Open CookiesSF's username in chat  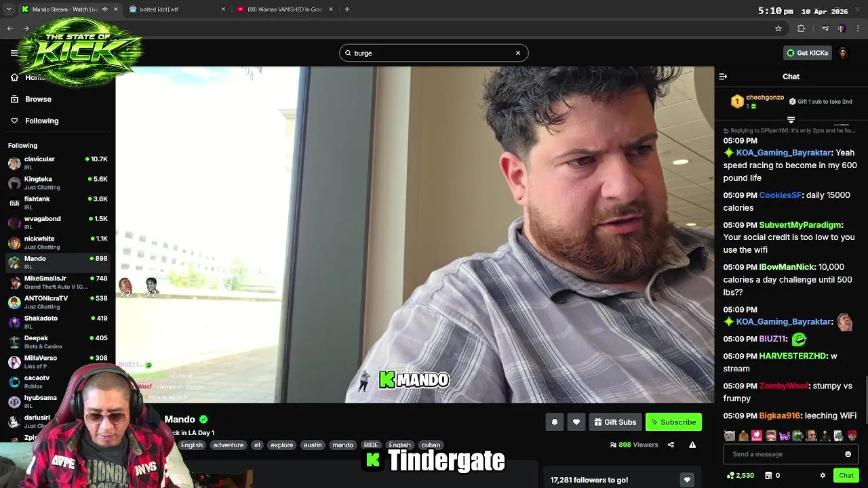(781, 195)
